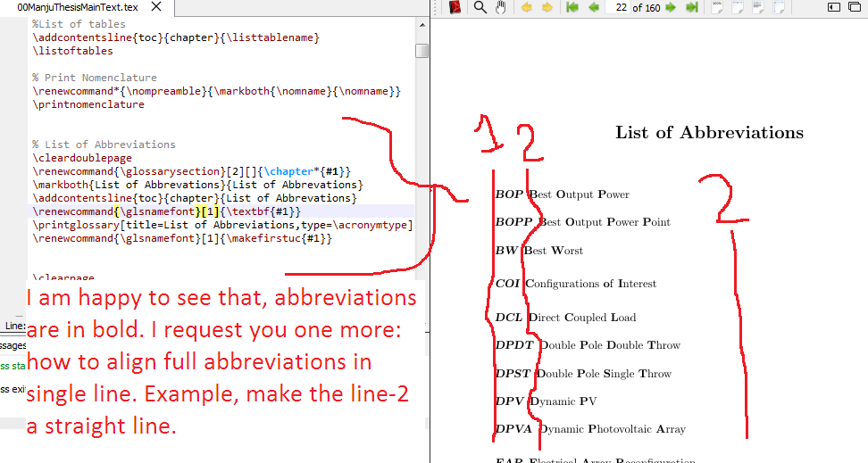The height and width of the screenshot is (463, 868).
Task: Select the magnifier zoom tool
Action: coord(480,7)
